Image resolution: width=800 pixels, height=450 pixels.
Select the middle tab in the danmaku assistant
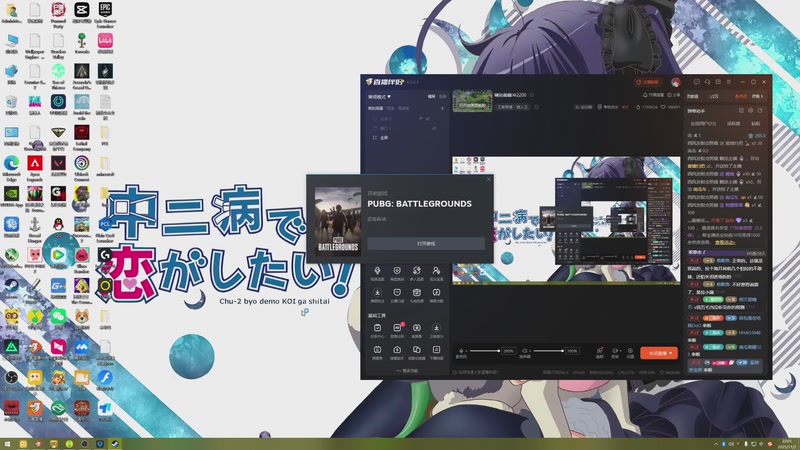click(x=734, y=123)
